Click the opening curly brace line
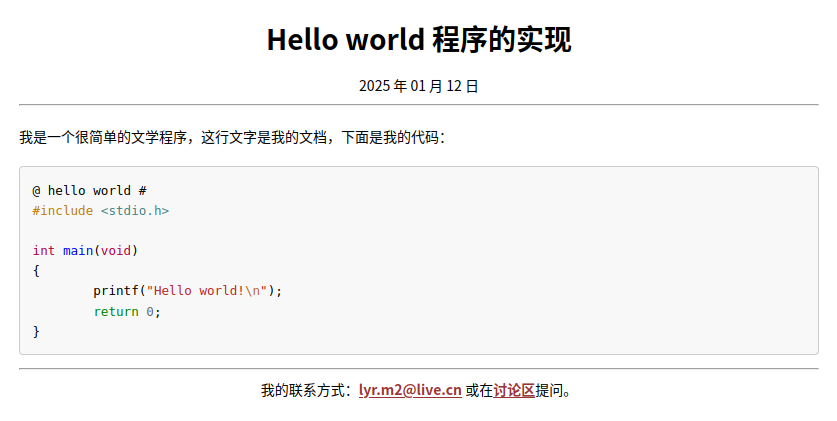The height and width of the screenshot is (421, 837). (x=36, y=270)
